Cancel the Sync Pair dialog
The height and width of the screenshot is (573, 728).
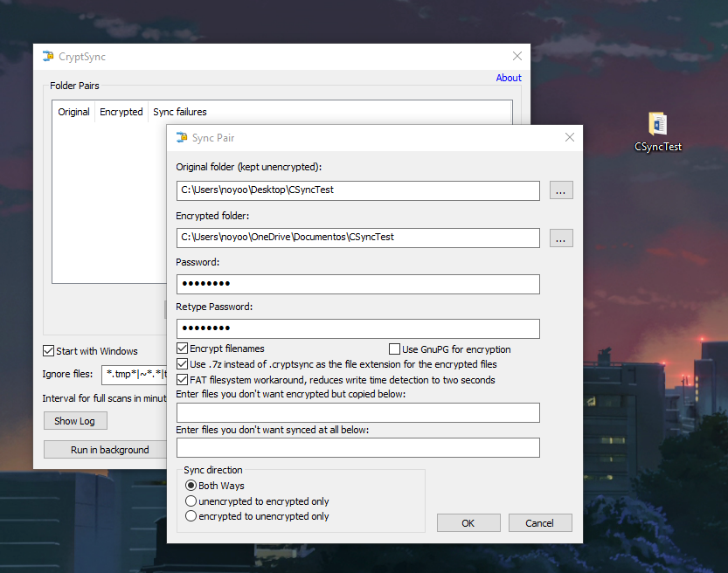(x=540, y=523)
